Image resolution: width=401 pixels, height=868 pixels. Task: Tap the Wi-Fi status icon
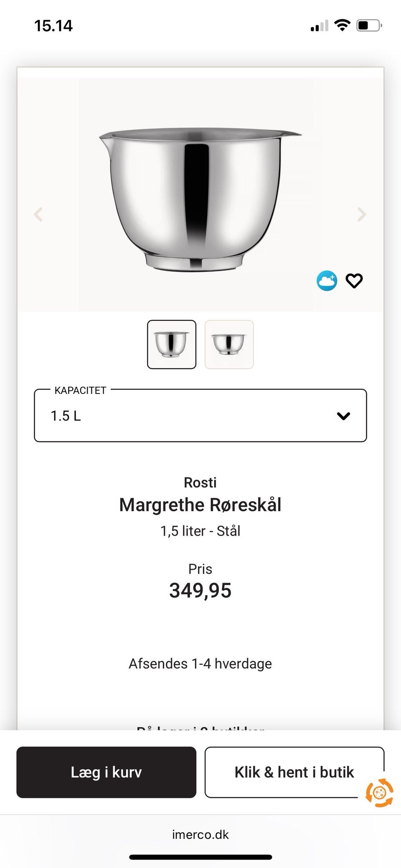pos(343,25)
